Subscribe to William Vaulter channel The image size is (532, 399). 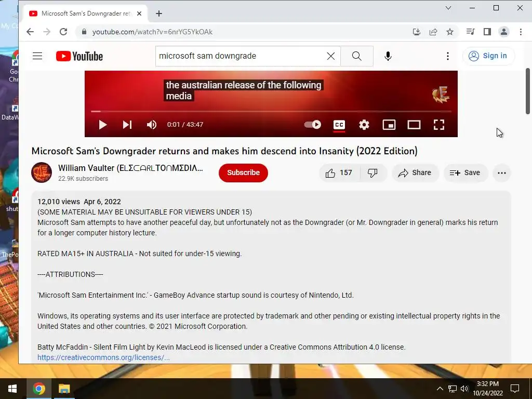[243, 172]
